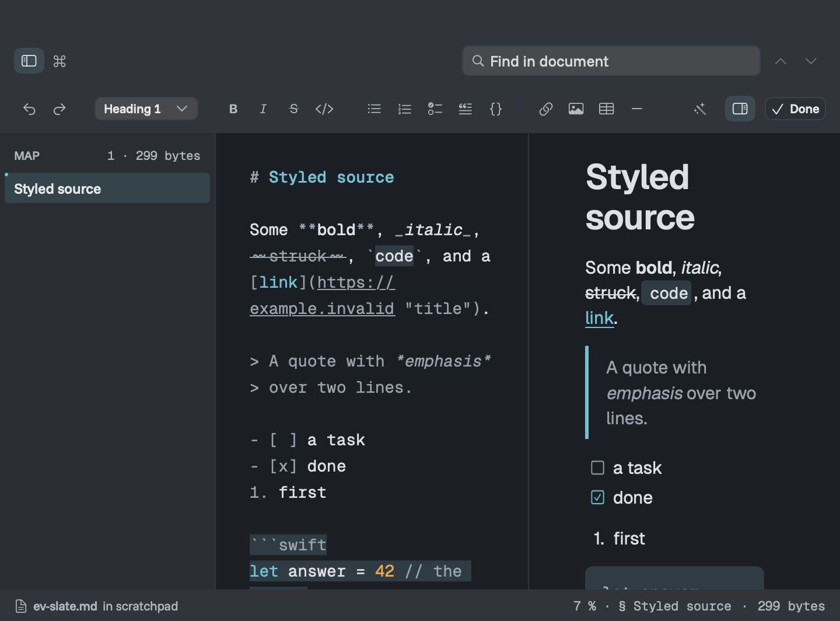Click the magic wand sparkle icon

click(x=700, y=109)
